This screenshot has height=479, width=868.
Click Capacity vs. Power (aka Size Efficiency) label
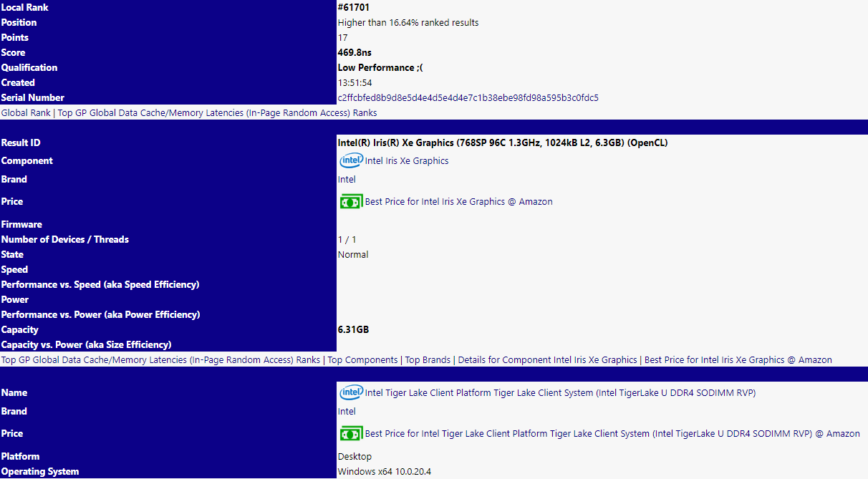(86, 344)
